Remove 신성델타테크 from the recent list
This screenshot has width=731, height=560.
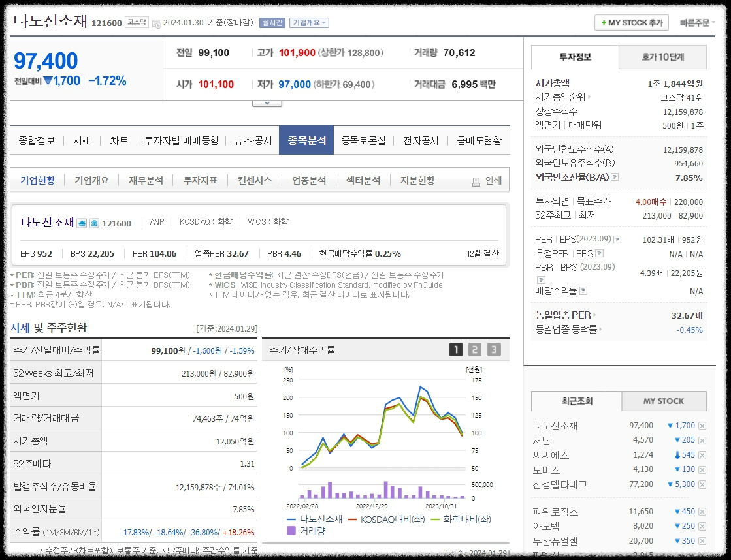(x=702, y=484)
